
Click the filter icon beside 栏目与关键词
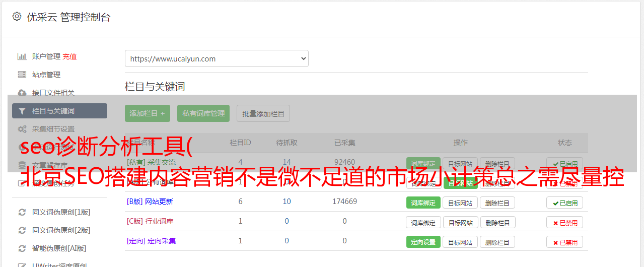click(x=22, y=111)
